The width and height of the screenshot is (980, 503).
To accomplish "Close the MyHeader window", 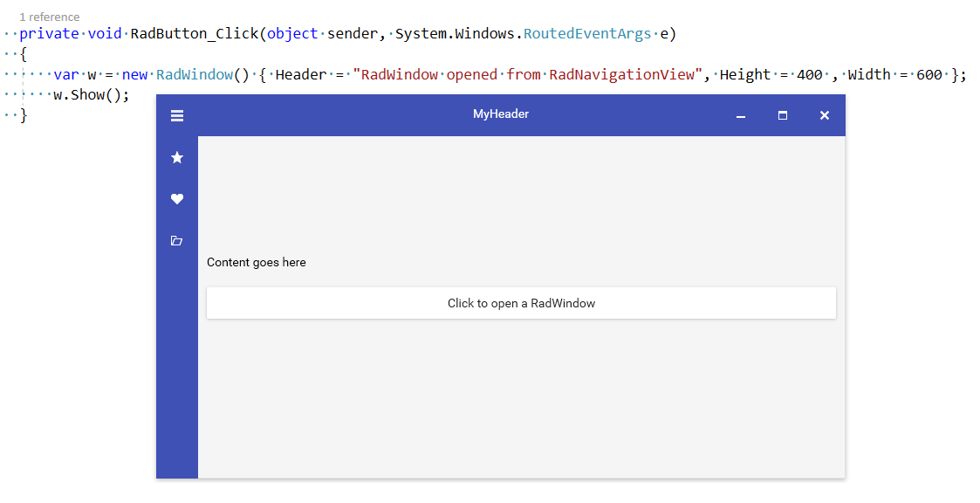I will [825, 115].
